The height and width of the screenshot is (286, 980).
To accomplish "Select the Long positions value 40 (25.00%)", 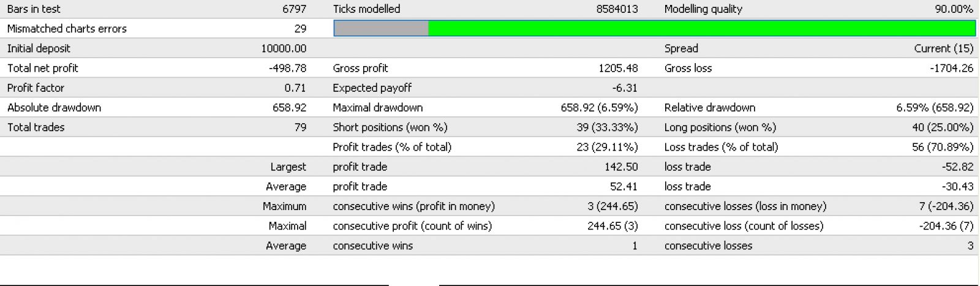I will 942,127.
